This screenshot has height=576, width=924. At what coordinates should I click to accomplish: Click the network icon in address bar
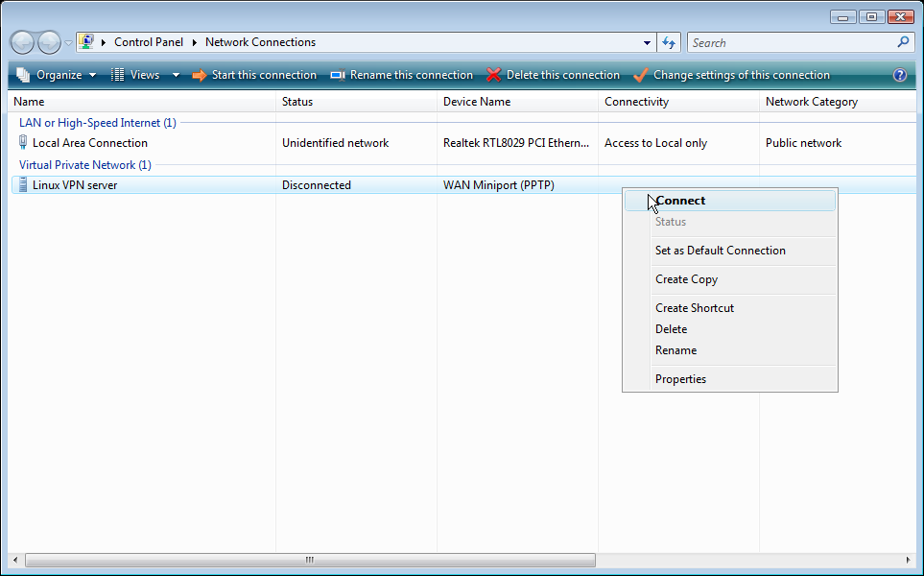pos(86,42)
